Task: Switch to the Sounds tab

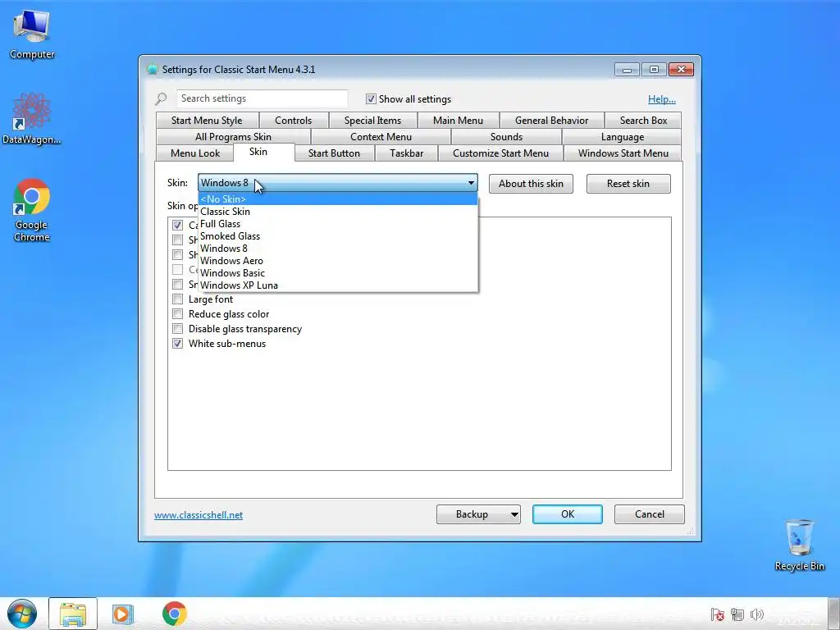Action: pos(506,137)
